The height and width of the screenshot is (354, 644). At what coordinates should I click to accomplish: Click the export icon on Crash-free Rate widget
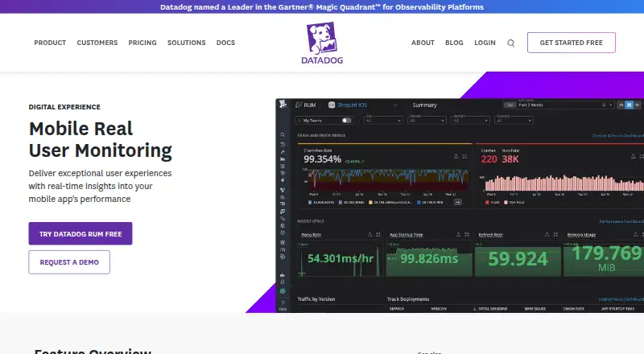click(456, 156)
